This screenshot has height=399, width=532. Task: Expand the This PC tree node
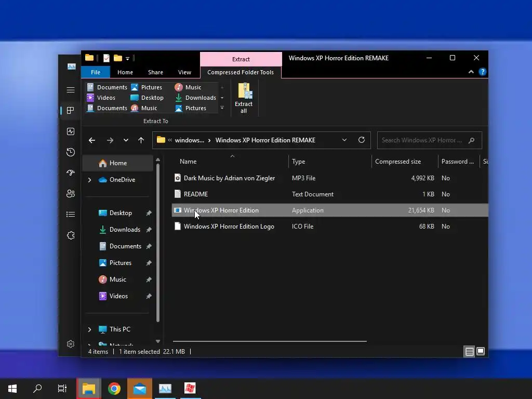[89, 329]
